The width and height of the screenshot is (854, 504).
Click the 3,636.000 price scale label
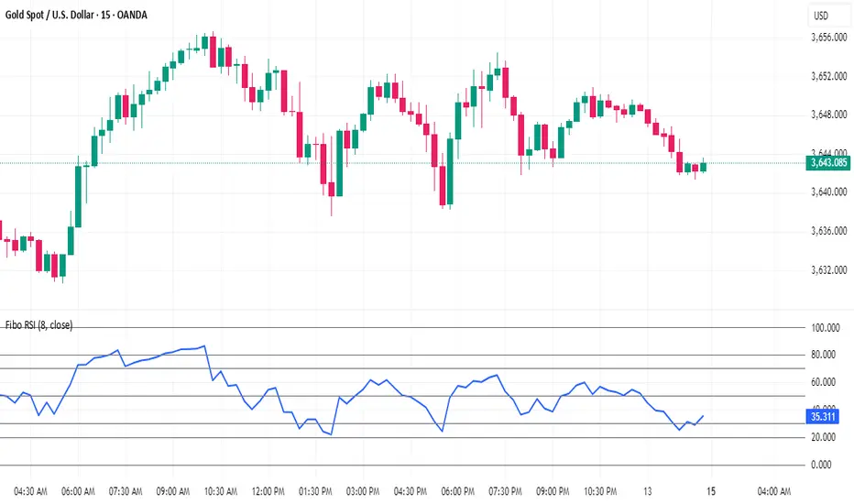[x=826, y=231]
